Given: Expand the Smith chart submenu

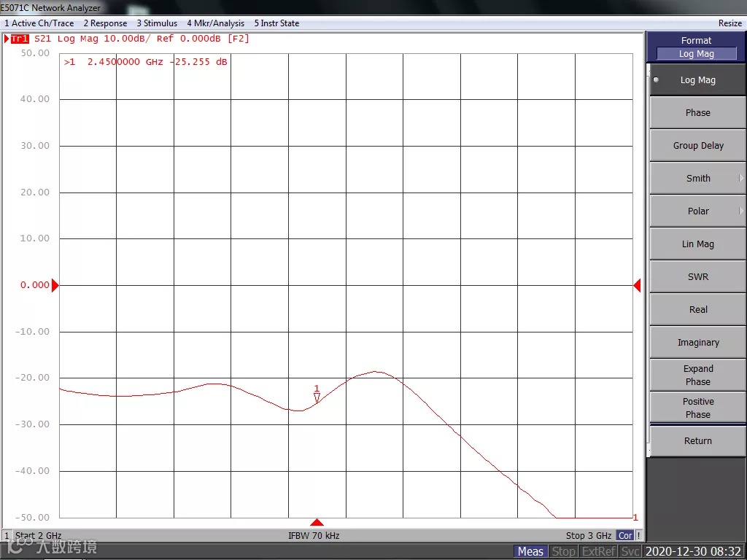Looking at the screenshot, I should tap(697, 179).
